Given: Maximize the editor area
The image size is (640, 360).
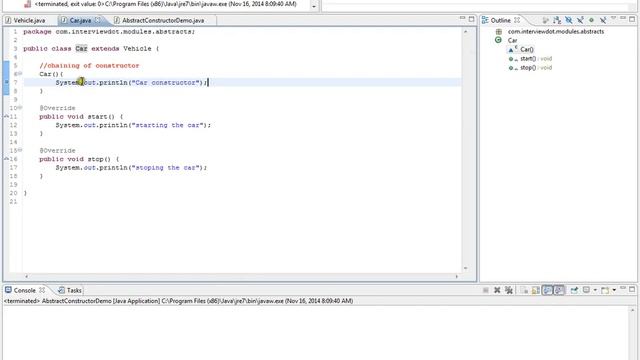Looking at the screenshot, I should pyautogui.click(x=471, y=19).
